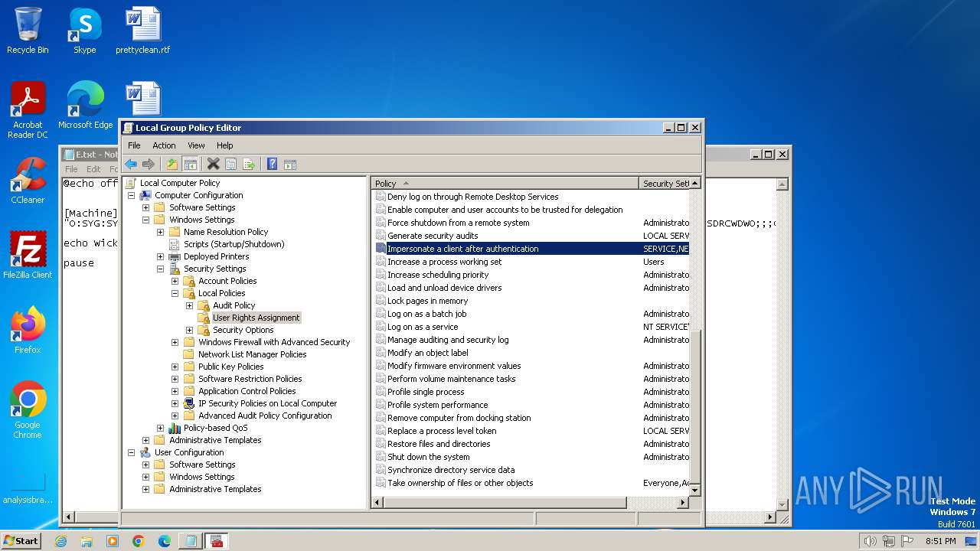Click Action Center flag tray icon
The height and width of the screenshot is (551, 980).
(908, 541)
